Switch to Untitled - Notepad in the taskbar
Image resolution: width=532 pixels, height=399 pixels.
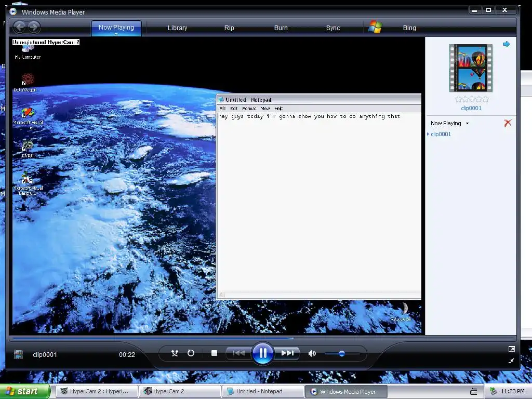[x=263, y=391]
